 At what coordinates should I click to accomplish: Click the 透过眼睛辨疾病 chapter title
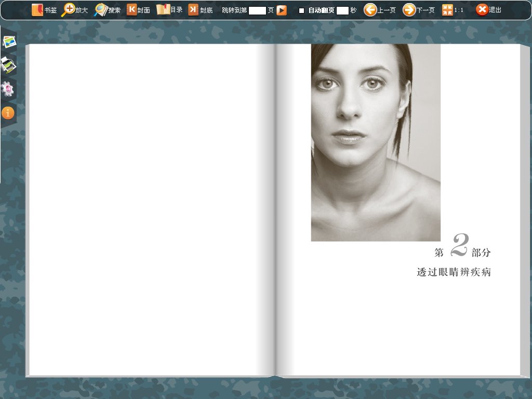click(x=454, y=272)
